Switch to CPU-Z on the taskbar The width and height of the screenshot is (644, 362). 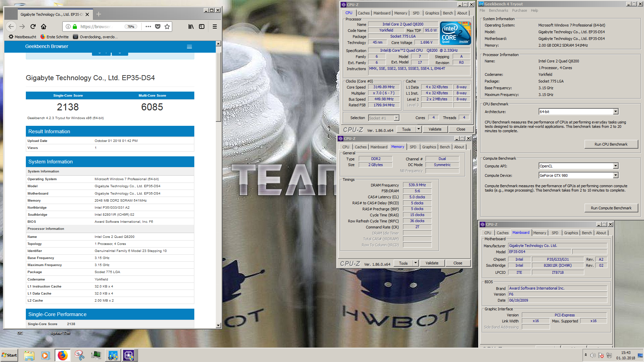click(129, 355)
